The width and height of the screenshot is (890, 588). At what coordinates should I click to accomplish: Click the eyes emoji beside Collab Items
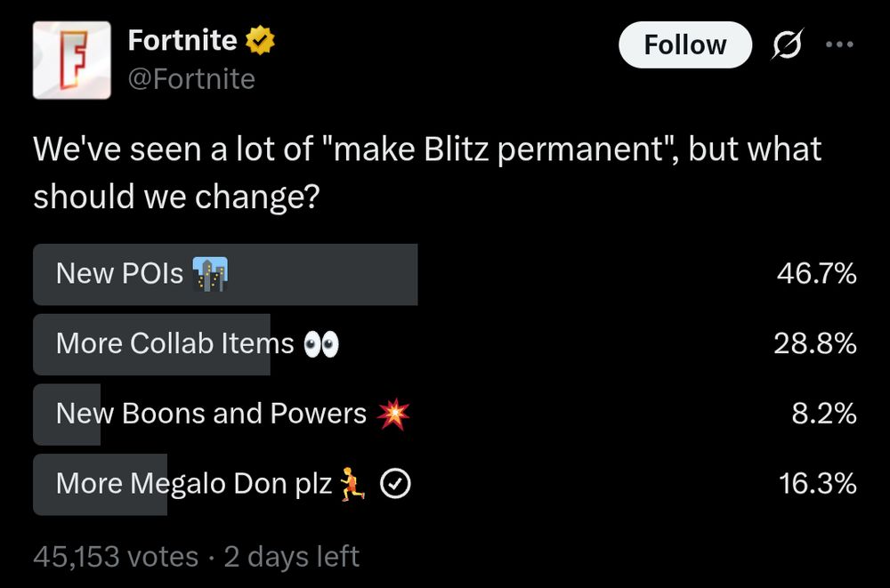pyautogui.click(x=321, y=344)
